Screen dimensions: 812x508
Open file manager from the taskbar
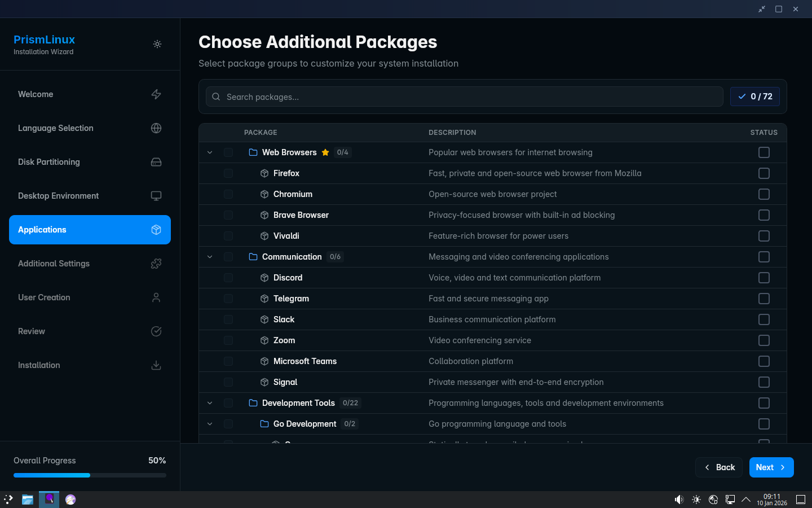coord(27,500)
